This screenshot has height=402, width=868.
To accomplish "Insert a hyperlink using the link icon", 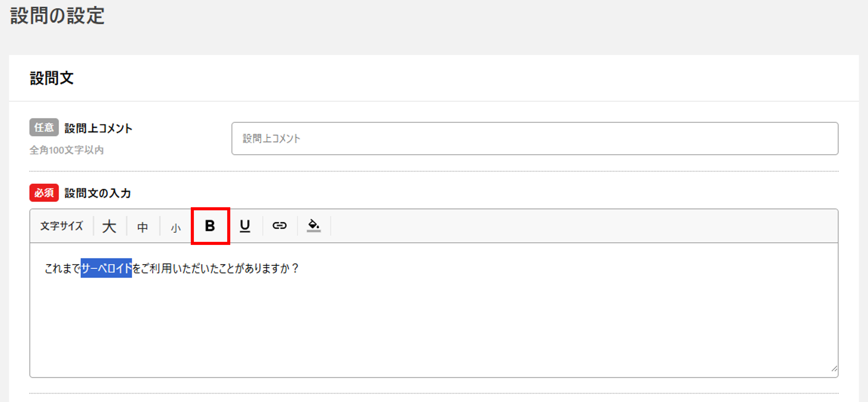I will coord(279,226).
